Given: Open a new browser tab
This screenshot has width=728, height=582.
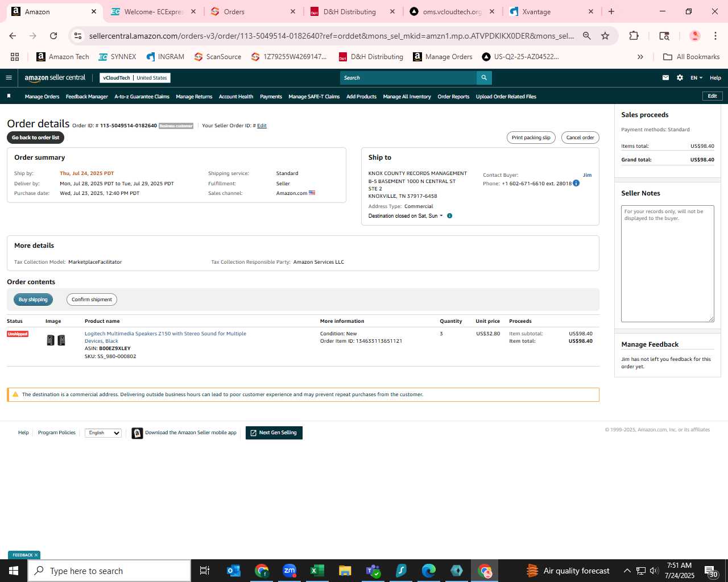Looking at the screenshot, I should (611, 11).
